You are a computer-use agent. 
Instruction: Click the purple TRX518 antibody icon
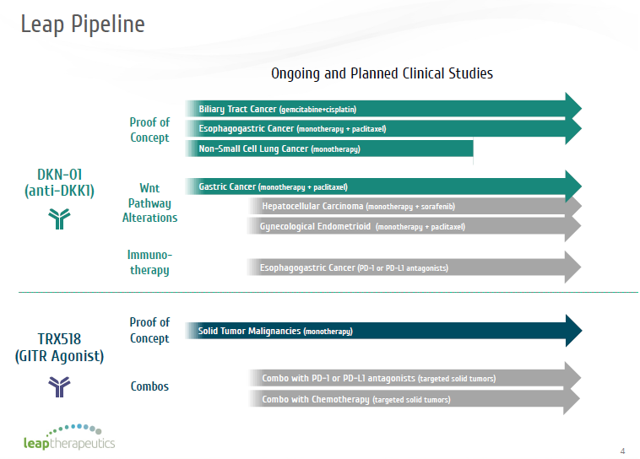pos(59,386)
